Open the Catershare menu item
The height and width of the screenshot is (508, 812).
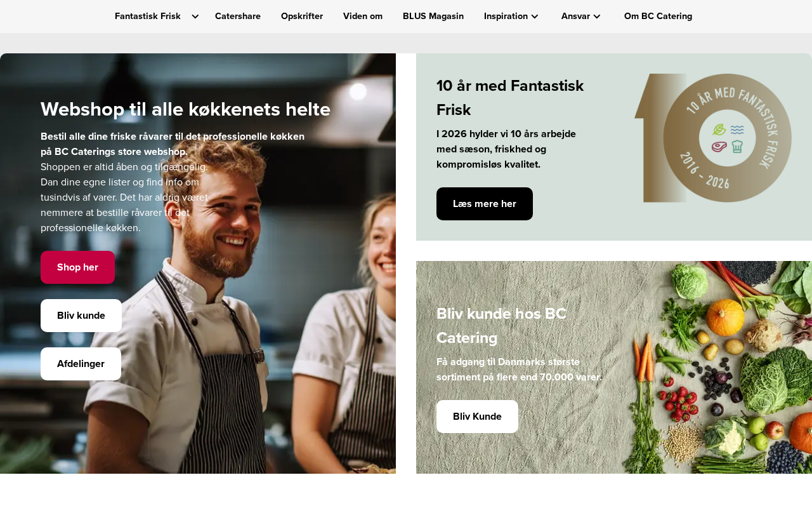click(x=238, y=16)
